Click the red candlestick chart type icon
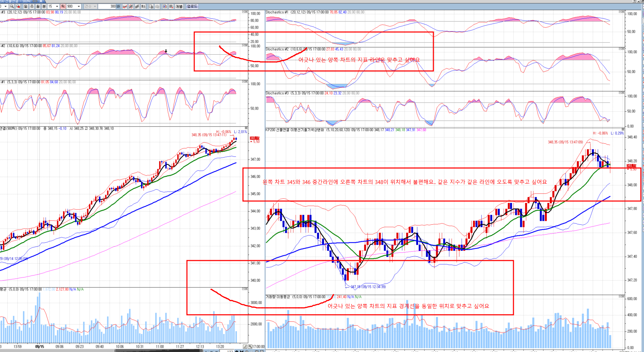 point(131,6)
